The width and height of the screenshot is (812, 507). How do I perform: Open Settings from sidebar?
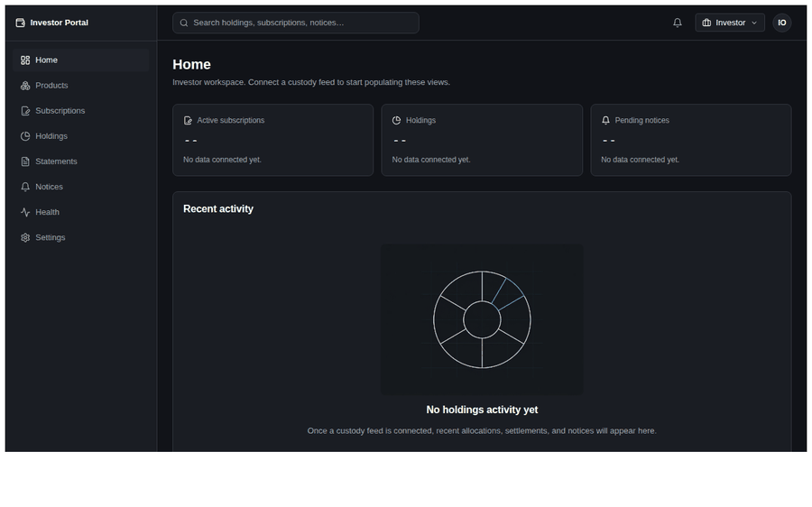coord(81,237)
